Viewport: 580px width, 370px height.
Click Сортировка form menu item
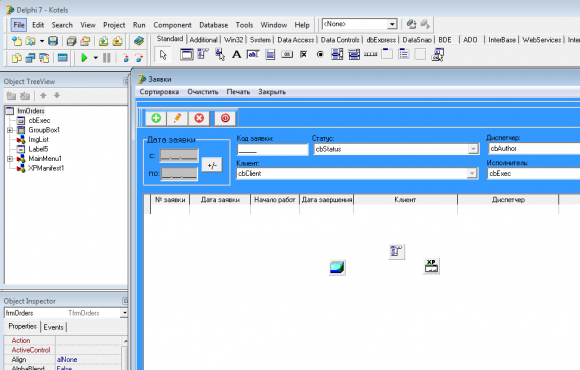coord(159,92)
